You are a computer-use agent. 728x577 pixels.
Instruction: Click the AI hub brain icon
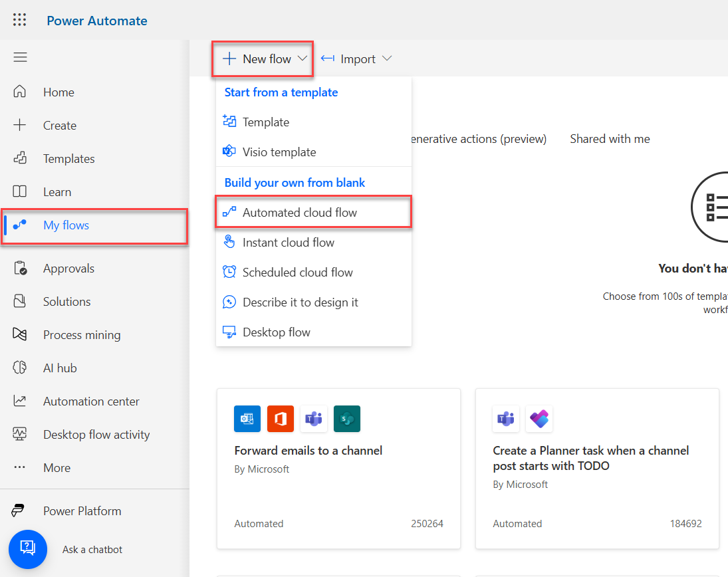[x=19, y=368]
